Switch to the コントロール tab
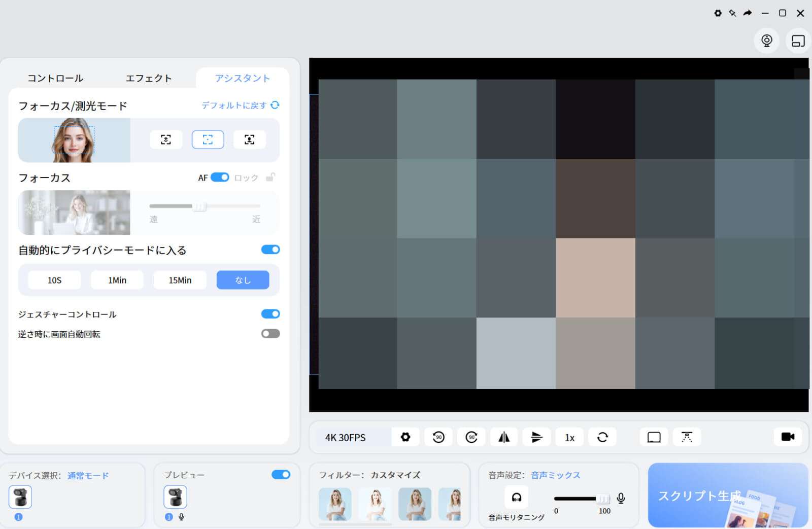 coord(55,78)
